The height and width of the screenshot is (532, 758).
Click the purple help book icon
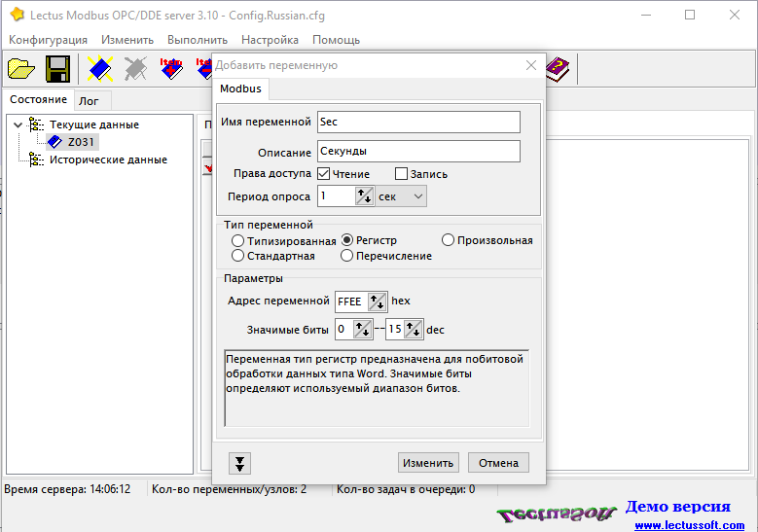click(x=558, y=68)
